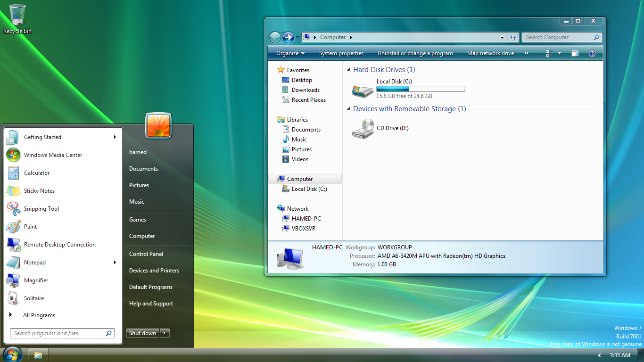Click the taskbar clock 3:33 AM
Image resolution: width=644 pixels, height=362 pixels.
(x=619, y=355)
